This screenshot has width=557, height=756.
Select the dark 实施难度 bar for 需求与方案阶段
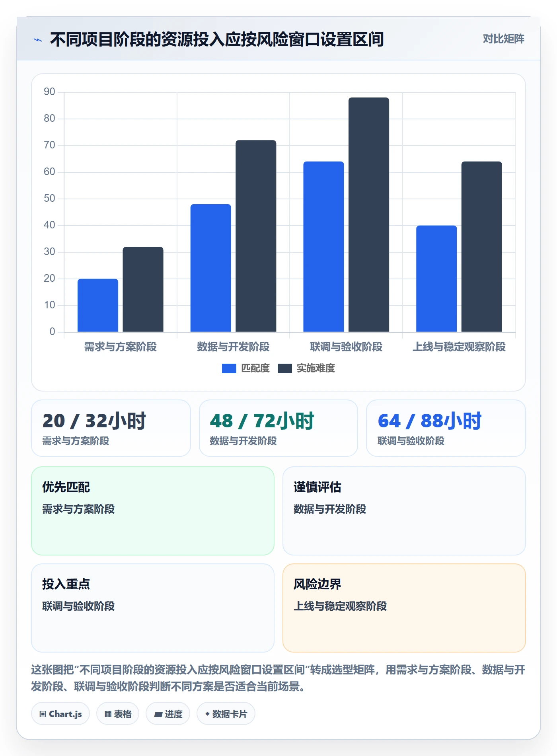coord(143,289)
